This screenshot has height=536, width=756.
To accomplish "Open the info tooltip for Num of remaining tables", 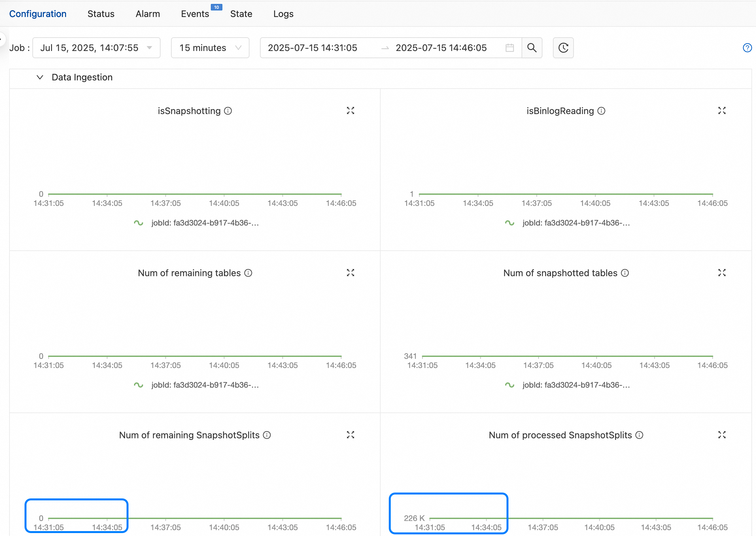I will [x=247, y=273].
